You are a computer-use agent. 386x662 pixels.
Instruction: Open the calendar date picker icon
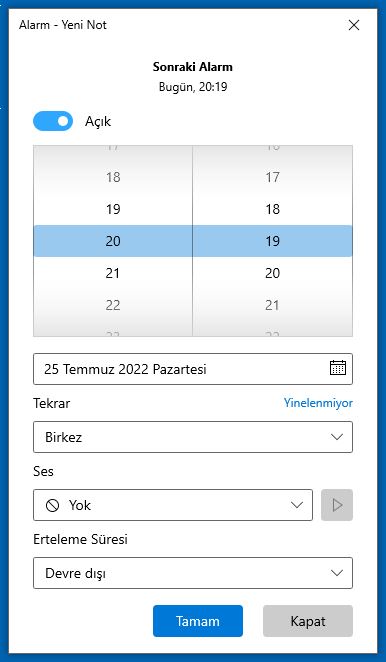pos(337,368)
